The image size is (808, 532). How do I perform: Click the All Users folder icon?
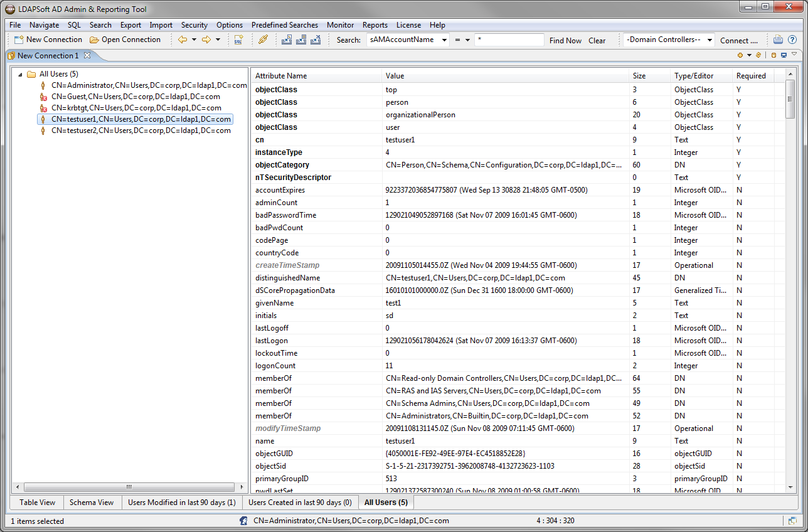coord(31,74)
